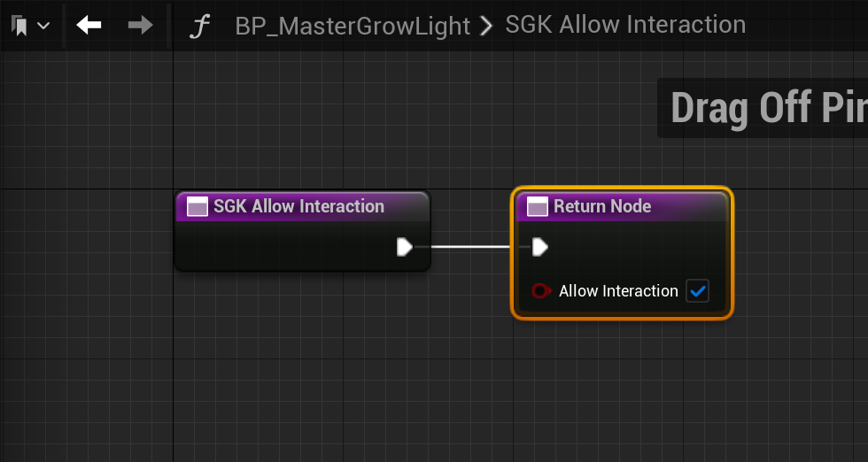Click the breadcrumb chevron separator
The image size is (868, 462).
coord(486,26)
